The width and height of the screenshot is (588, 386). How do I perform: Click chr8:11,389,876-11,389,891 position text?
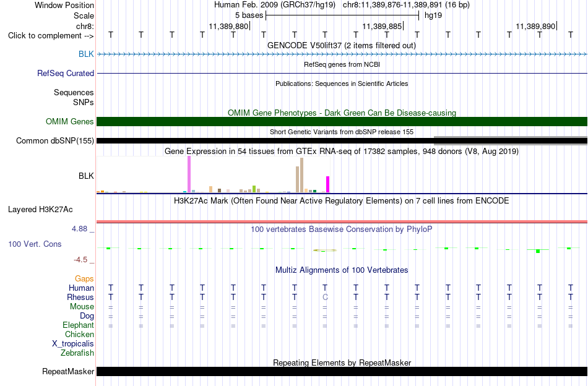coord(406,5)
